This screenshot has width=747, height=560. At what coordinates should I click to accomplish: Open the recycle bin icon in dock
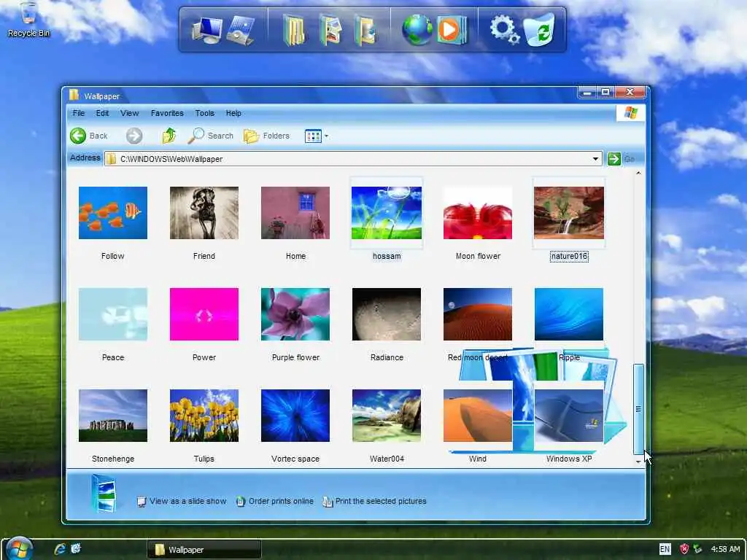tap(540, 29)
